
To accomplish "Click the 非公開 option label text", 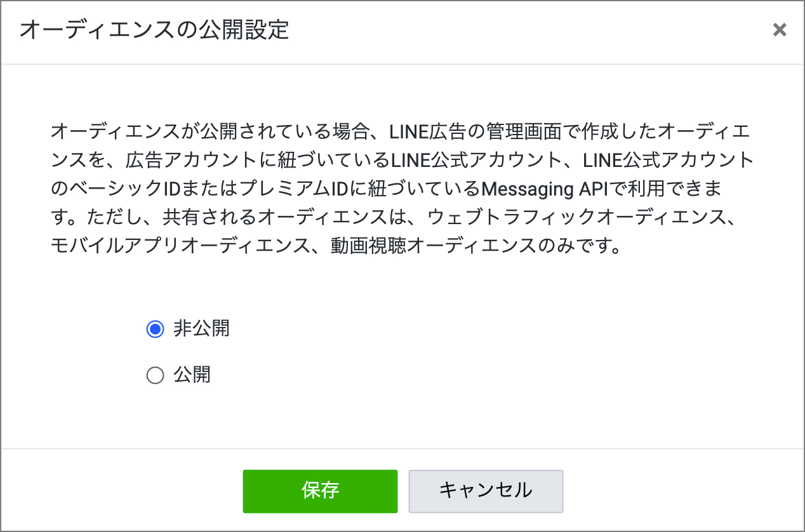I will pyautogui.click(x=201, y=329).
